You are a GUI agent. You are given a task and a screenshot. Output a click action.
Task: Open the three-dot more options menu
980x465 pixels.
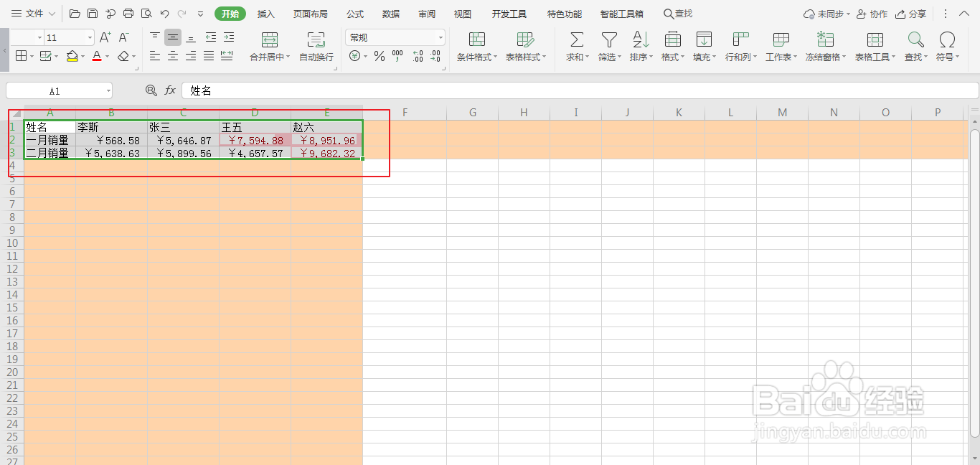(x=946, y=14)
